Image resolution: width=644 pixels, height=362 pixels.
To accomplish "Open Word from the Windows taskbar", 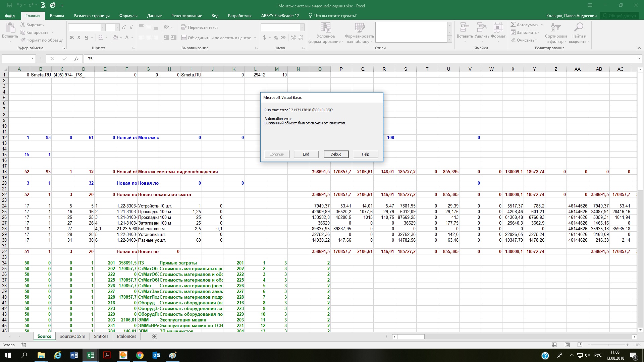I will pos(74,355).
